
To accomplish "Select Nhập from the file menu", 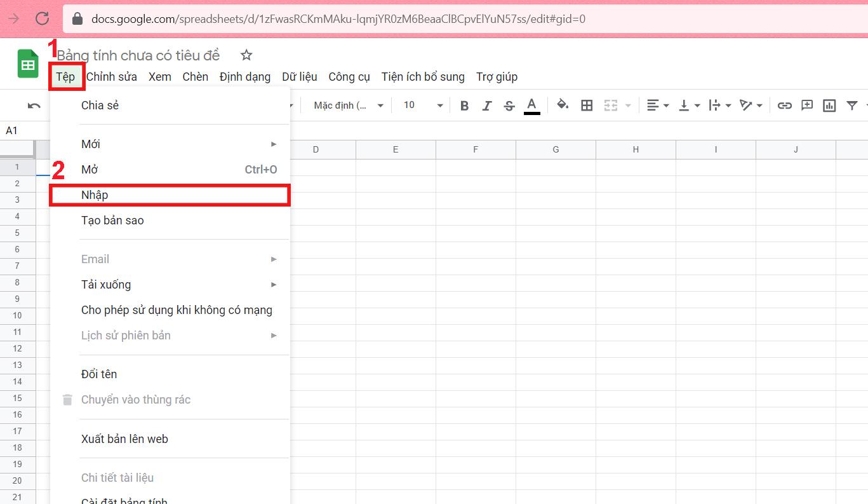I will (170, 195).
